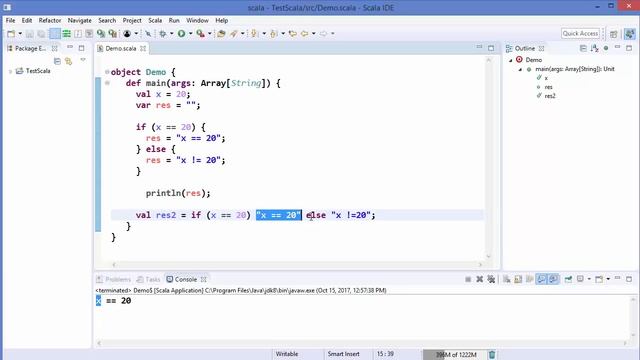Screen dimensions: 640x360
Task: Click the green Run button in toolbar
Action: (x=181, y=34)
